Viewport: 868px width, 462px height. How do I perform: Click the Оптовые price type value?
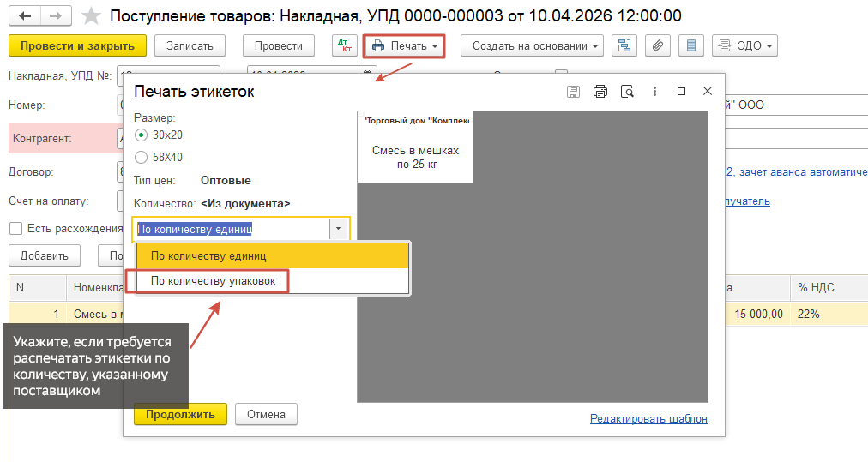point(226,181)
